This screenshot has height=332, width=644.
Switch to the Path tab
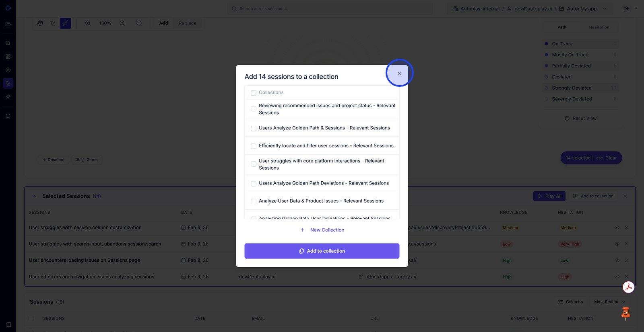(x=562, y=27)
